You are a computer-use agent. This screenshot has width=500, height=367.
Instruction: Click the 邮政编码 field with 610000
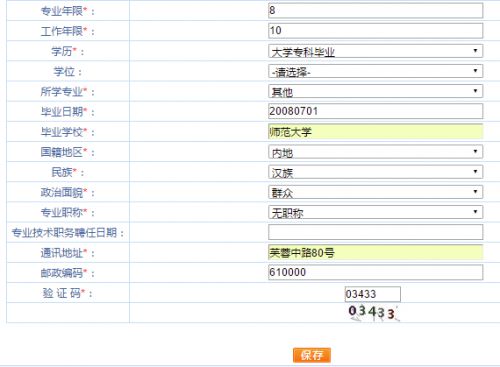375,272
